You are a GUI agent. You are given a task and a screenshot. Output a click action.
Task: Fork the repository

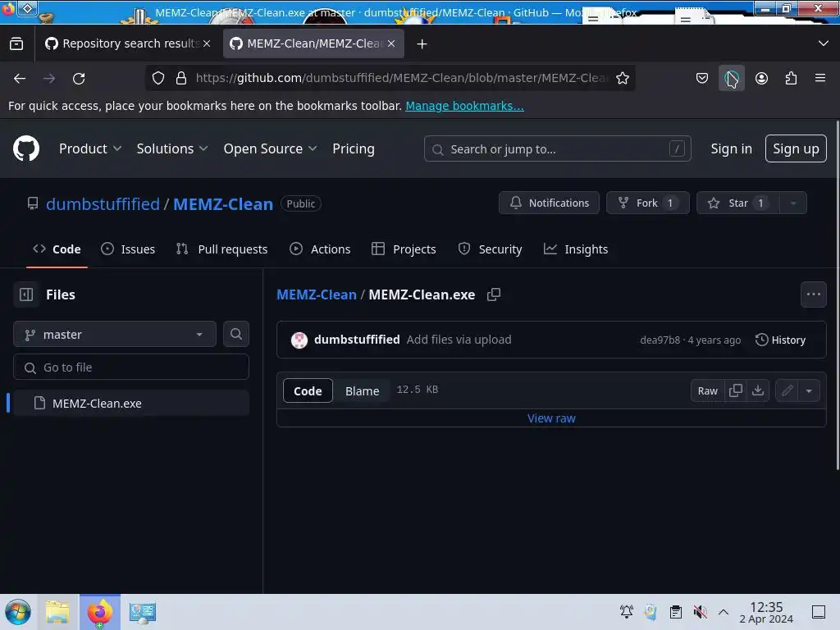coord(648,203)
